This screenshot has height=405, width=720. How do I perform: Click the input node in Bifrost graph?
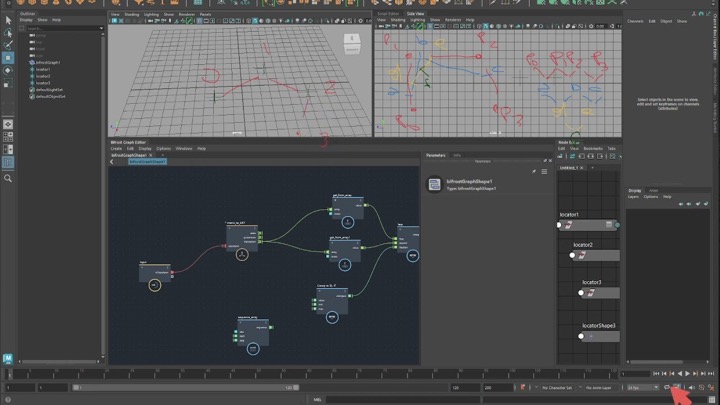pyautogui.click(x=155, y=272)
